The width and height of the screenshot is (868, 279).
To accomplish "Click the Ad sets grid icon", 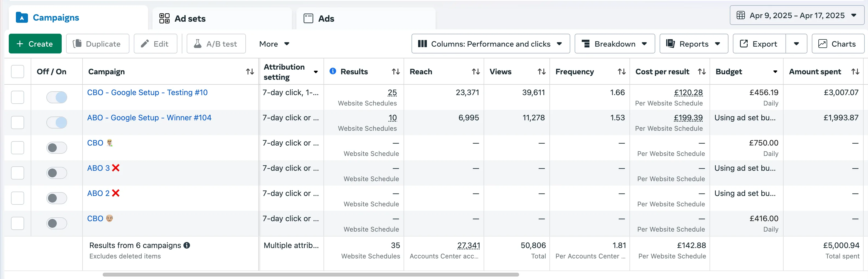I will pos(164,18).
